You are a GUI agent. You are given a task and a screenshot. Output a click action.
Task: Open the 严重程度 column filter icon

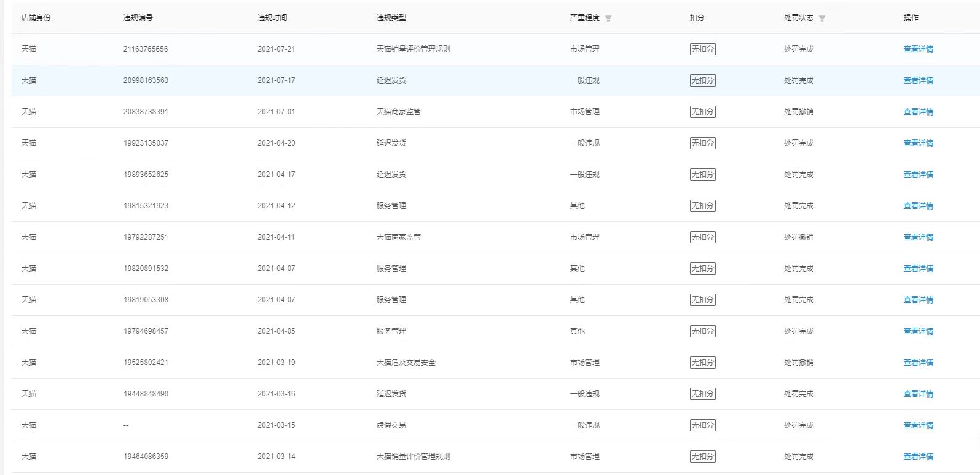(x=608, y=18)
